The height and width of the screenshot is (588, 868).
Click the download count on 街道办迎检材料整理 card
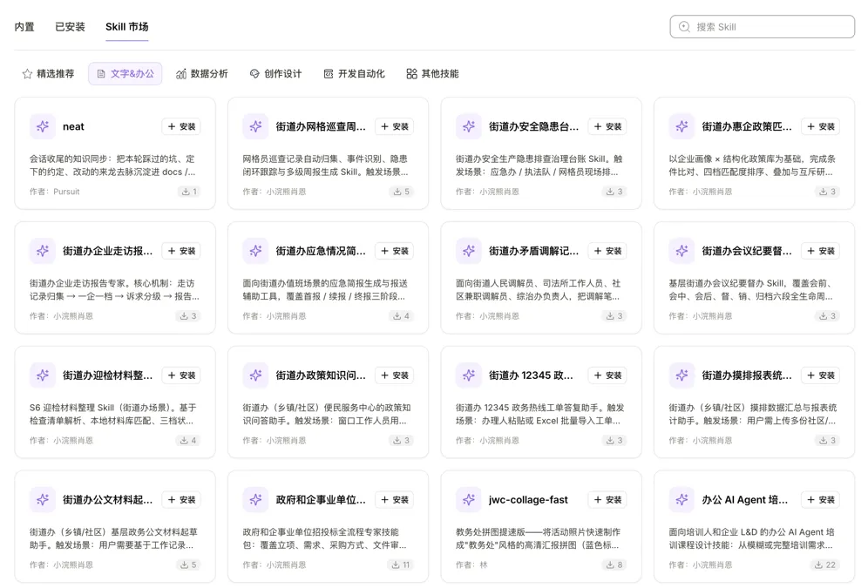[x=188, y=440]
